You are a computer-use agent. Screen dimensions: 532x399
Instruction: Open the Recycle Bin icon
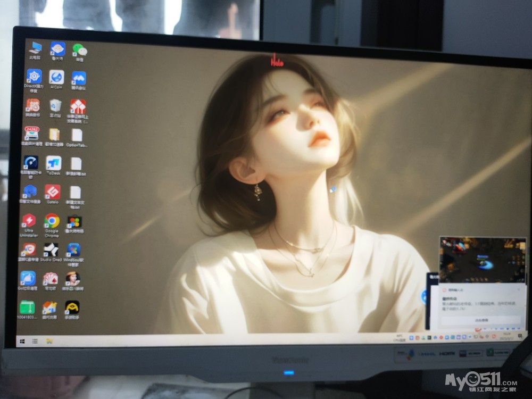point(55,105)
